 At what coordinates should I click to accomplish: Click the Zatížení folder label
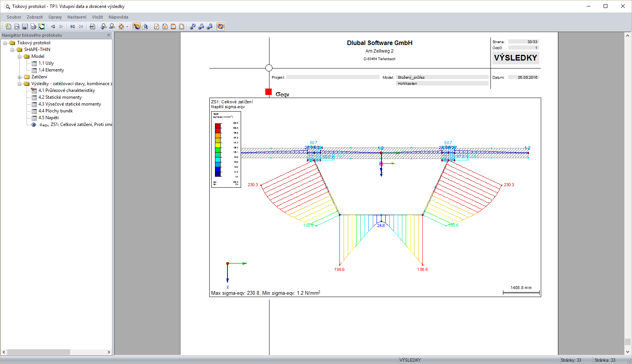pos(39,77)
